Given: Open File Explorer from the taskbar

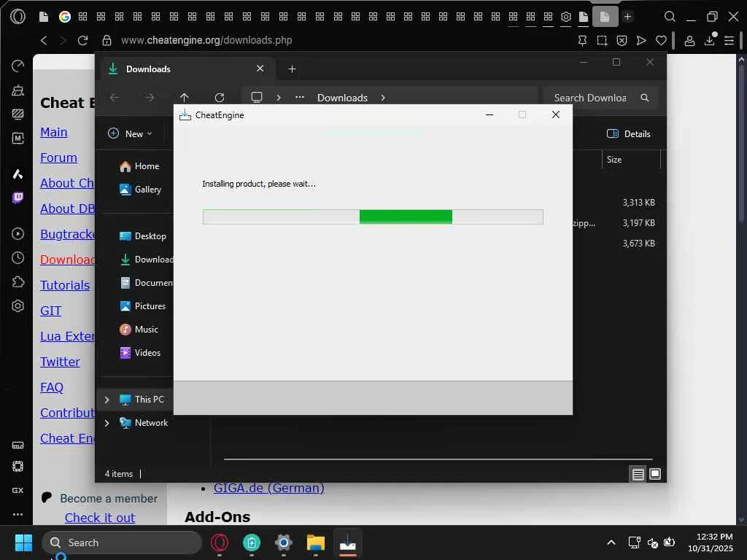Looking at the screenshot, I should tap(315, 542).
